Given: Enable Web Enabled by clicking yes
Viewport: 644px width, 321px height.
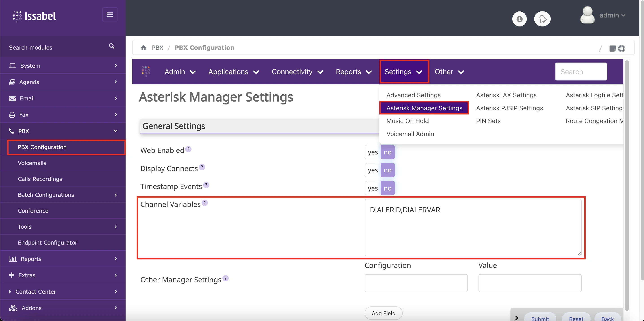Looking at the screenshot, I should click(x=372, y=152).
